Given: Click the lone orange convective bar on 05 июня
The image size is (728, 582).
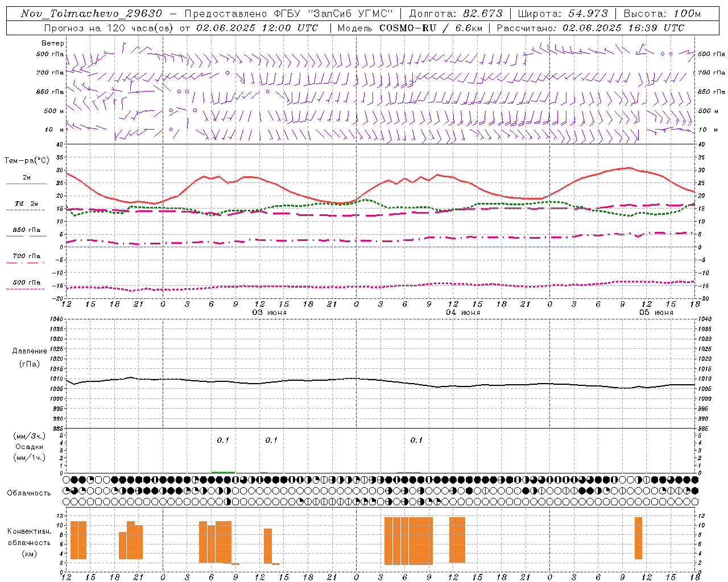Looking at the screenshot, I should pos(638,538).
